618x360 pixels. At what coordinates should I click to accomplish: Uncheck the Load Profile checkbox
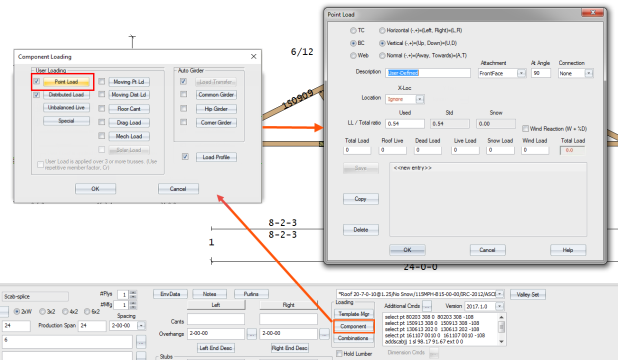point(185,157)
